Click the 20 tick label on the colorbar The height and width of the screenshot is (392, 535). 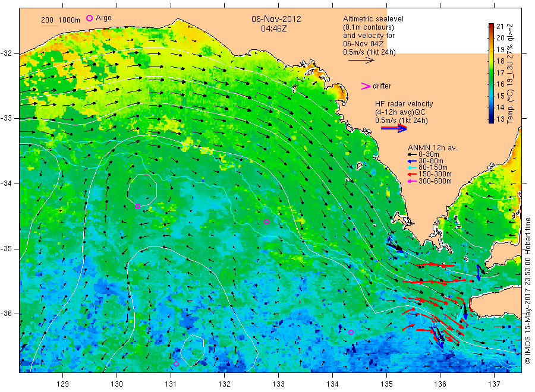[500, 38]
